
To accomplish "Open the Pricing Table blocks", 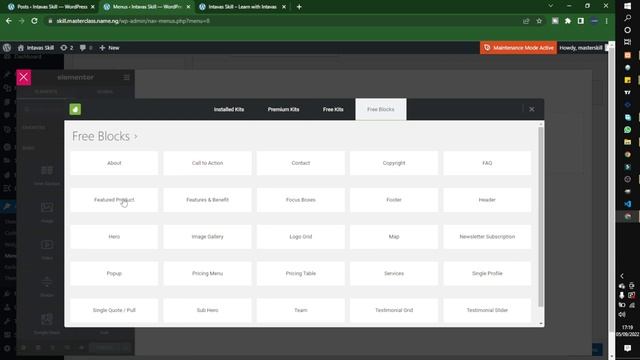I will tap(301, 273).
